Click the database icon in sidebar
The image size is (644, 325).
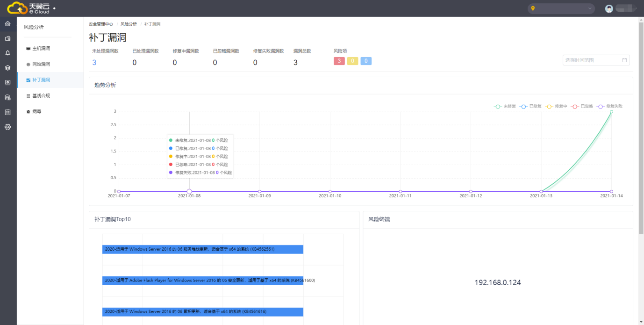click(7, 97)
